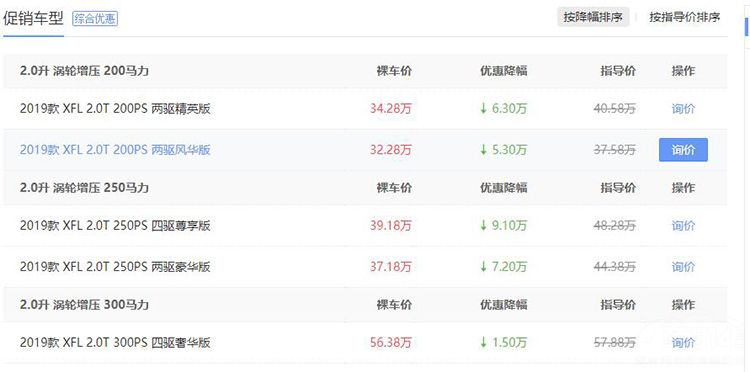Click the 39.18万 price
The height and width of the screenshot is (372, 750).
(391, 226)
